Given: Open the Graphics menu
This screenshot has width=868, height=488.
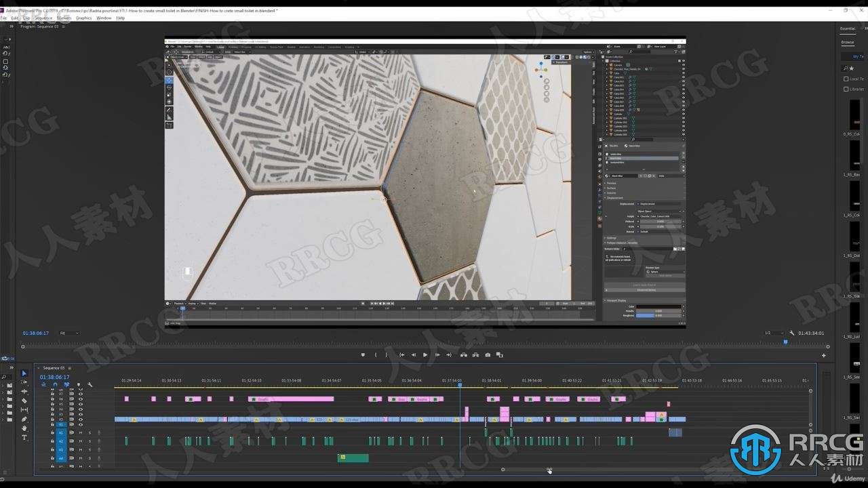Looking at the screenshot, I should [x=83, y=18].
